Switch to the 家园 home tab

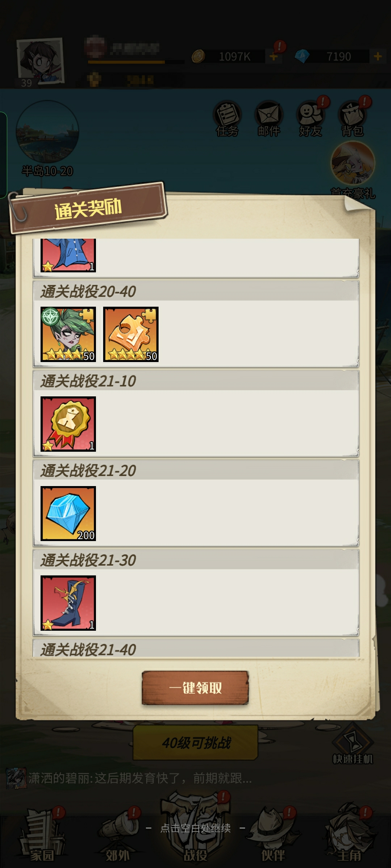pos(42,835)
